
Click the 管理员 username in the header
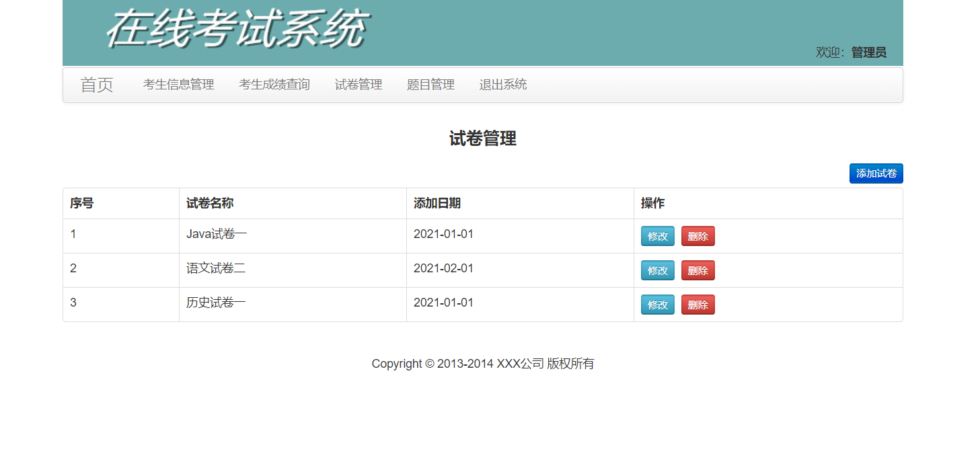point(869,52)
